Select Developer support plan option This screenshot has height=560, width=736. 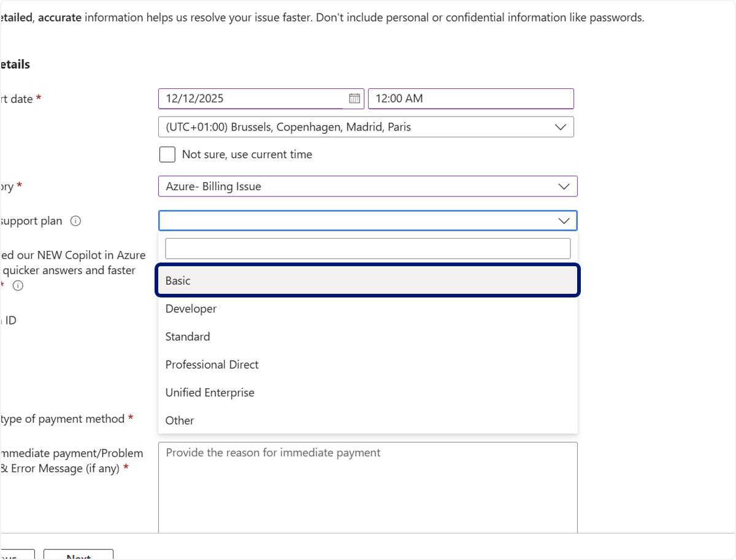pyautogui.click(x=367, y=309)
